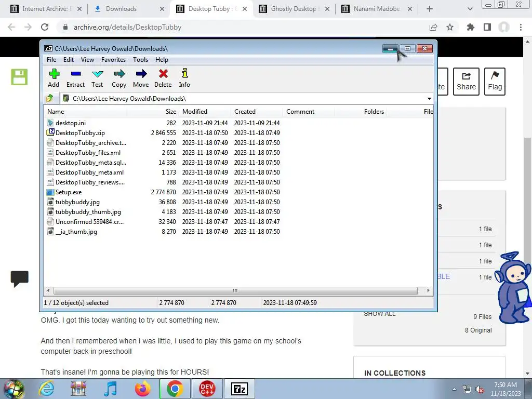Open the Tools menu

140,60
